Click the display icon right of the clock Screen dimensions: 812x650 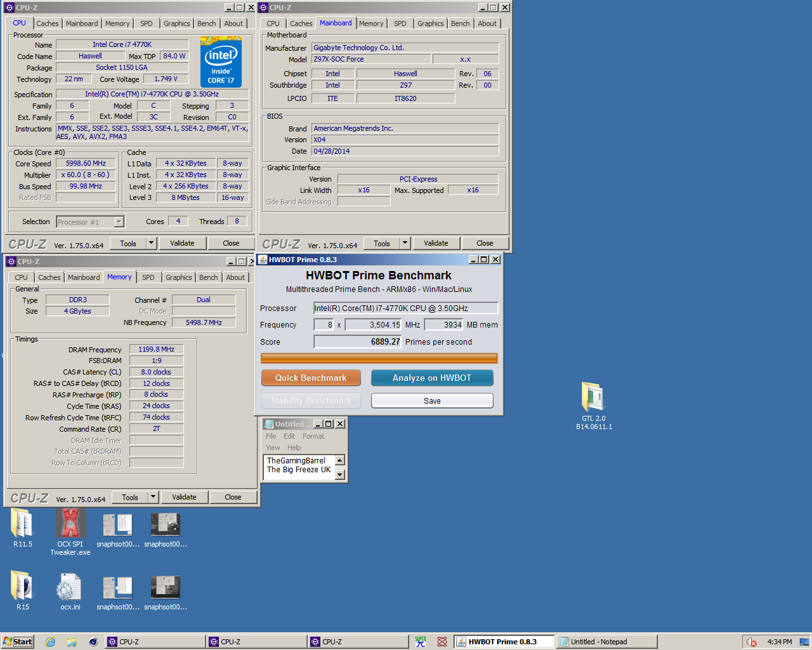[803, 642]
